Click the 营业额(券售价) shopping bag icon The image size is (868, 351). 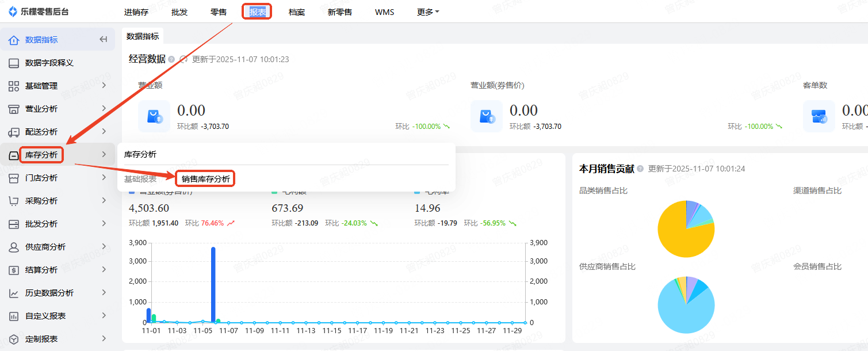tap(487, 116)
